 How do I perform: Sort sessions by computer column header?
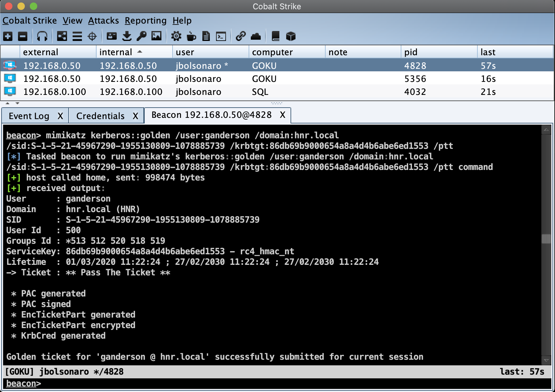point(287,52)
